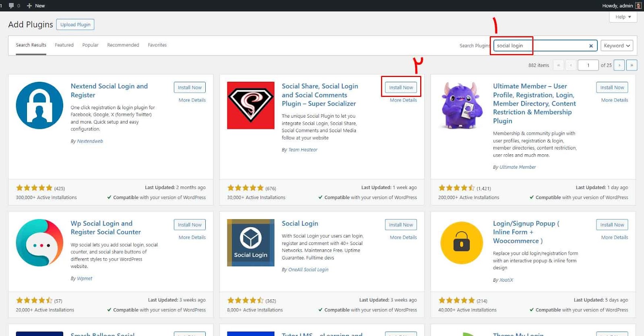Install Login/Signup Popup plugin
The image size is (644, 336).
612,225
